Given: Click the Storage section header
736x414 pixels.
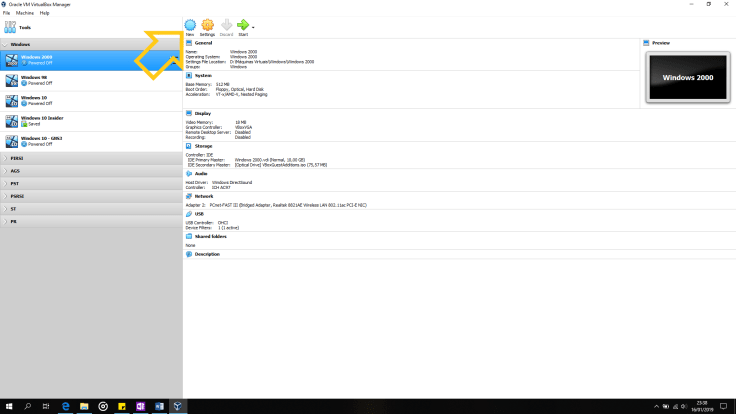Looking at the screenshot, I should click(203, 148).
